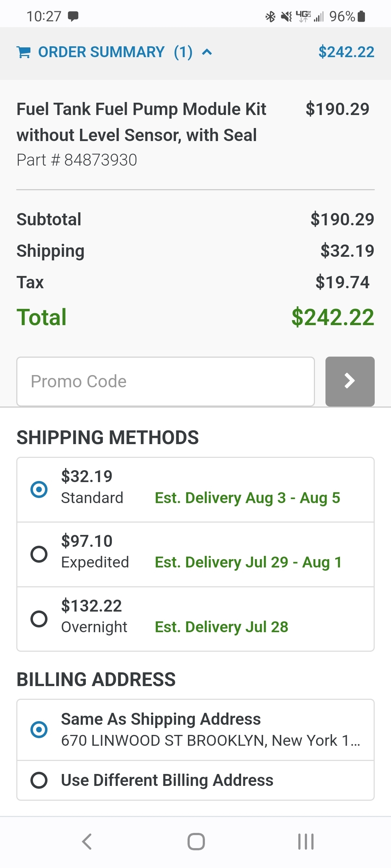Tap the Bluetooth status bar icon
Viewport: 391px width, 868px height.
pyautogui.click(x=270, y=17)
